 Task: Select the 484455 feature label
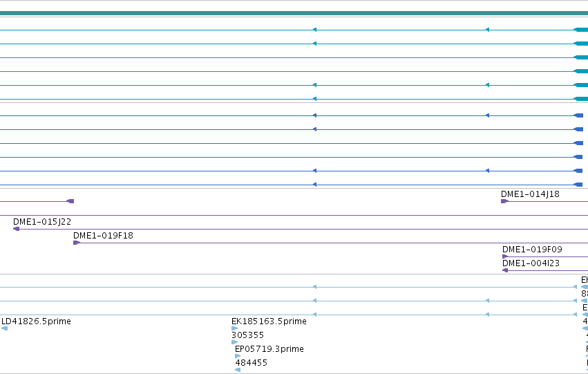[x=252, y=363]
